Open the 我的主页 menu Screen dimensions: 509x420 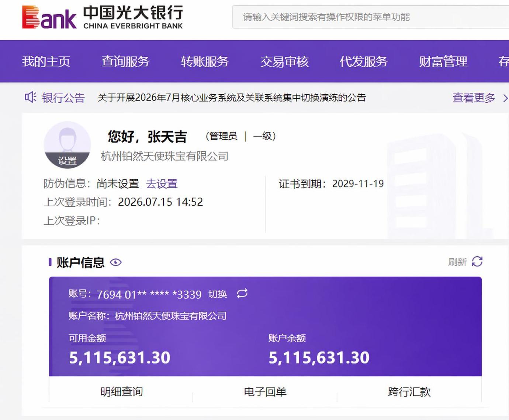tap(46, 61)
